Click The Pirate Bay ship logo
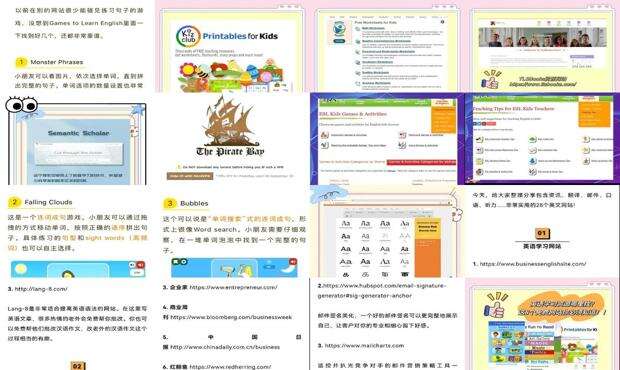 coord(230,120)
